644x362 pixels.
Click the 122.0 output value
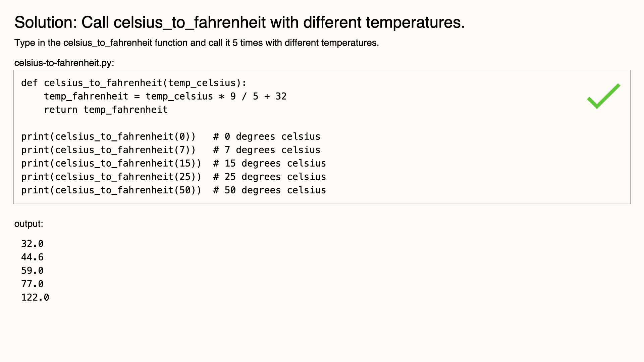(35, 298)
